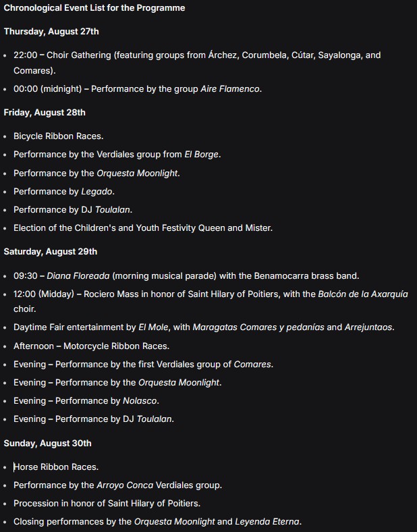Click the Chronological Event List heading
417x532 pixels.
[x=94, y=8]
